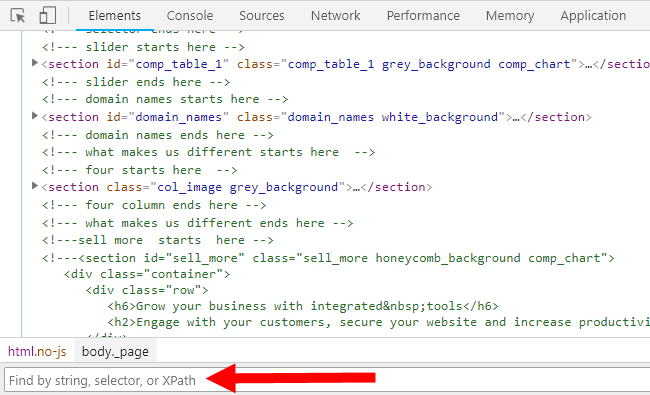Select 'what makes us different starts here' comment
This screenshot has width=650, height=395.
tap(209, 152)
